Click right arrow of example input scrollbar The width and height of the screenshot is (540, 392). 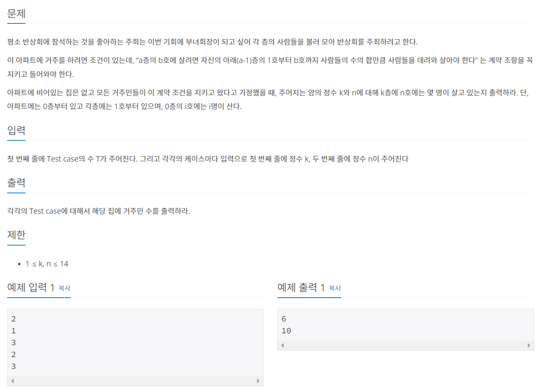tap(258, 381)
